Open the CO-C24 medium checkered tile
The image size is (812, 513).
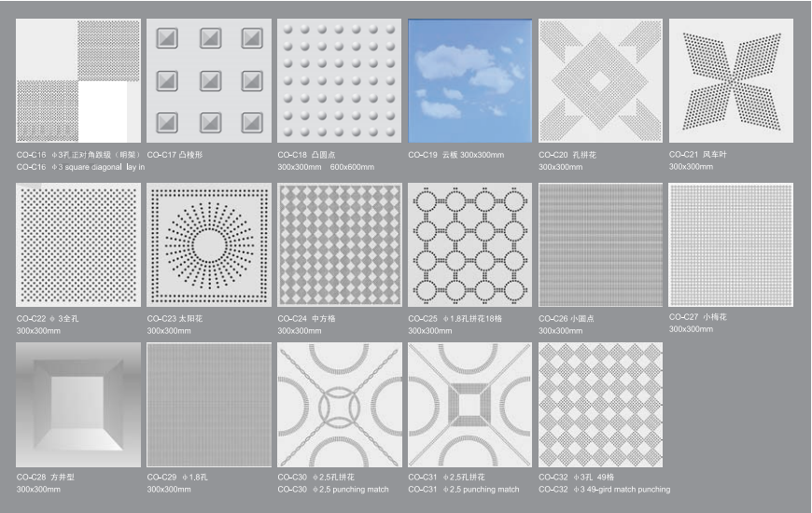[340, 244]
